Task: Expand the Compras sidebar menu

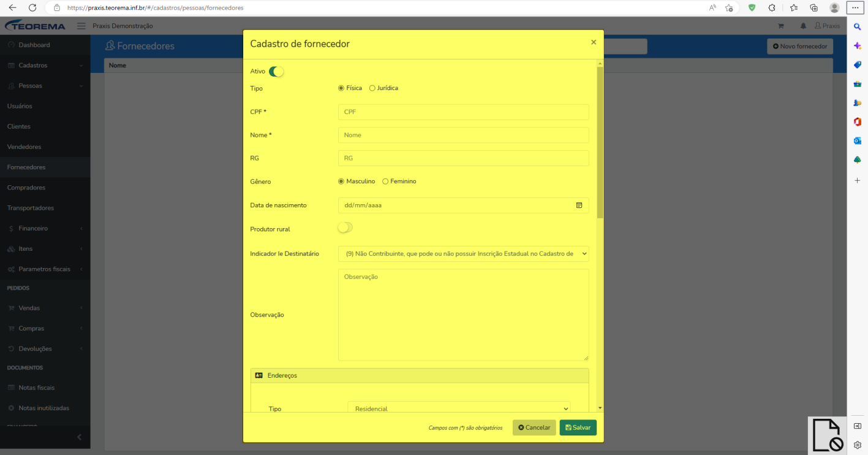Action: [45, 328]
